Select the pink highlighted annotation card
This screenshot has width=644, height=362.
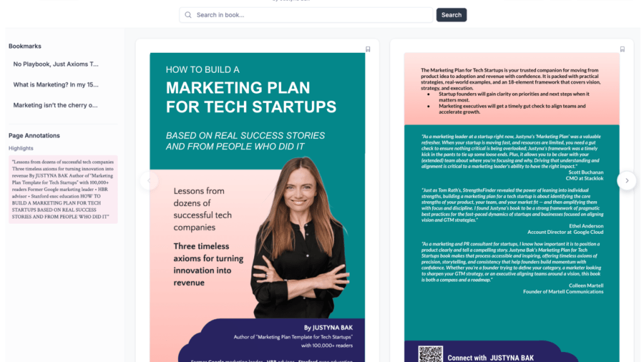pyautogui.click(x=64, y=189)
